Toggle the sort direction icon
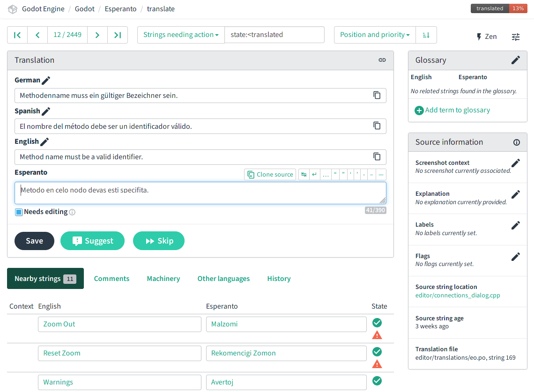The height and width of the screenshot is (392, 534). [x=426, y=35]
